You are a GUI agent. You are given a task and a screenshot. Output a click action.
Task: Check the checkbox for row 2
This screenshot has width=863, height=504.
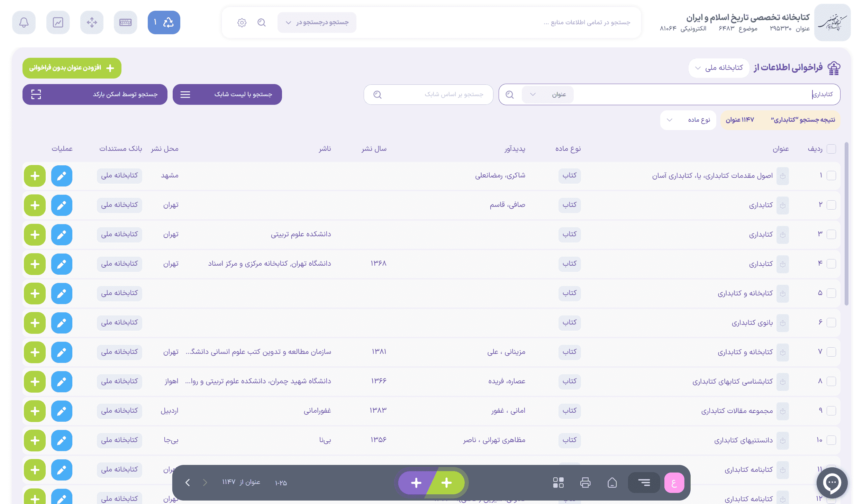coord(831,205)
